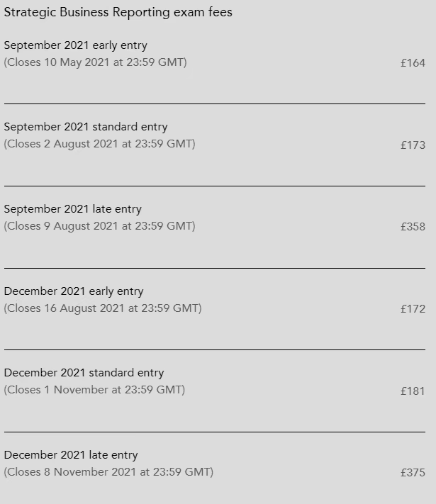The height and width of the screenshot is (504, 436).
Task: Select the September 2021 standard entry title
Action: click(x=86, y=127)
